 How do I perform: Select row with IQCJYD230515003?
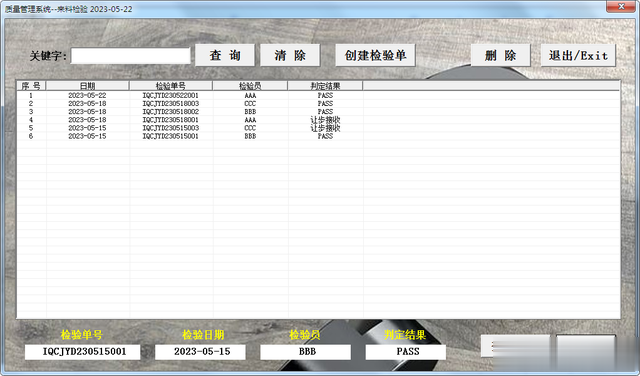tap(318, 128)
